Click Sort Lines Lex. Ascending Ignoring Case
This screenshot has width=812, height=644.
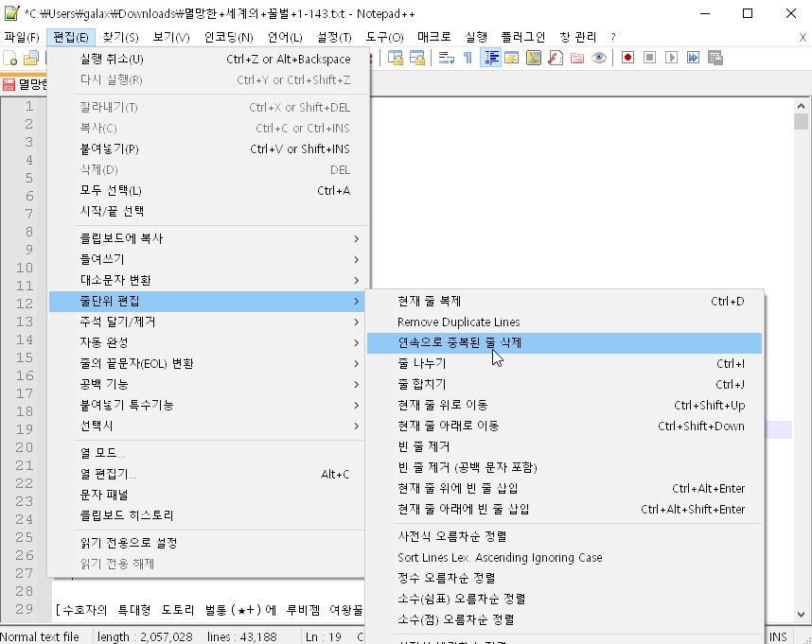[564, 558]
